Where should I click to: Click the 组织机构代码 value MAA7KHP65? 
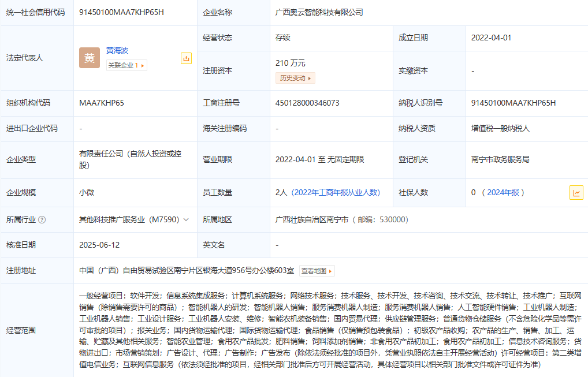102,103
